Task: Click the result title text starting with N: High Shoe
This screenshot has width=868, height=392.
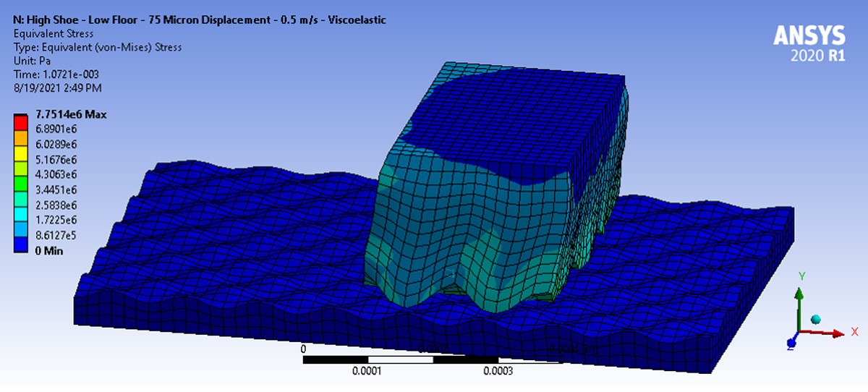Action: pyautogui.click(x=200, y=20)
